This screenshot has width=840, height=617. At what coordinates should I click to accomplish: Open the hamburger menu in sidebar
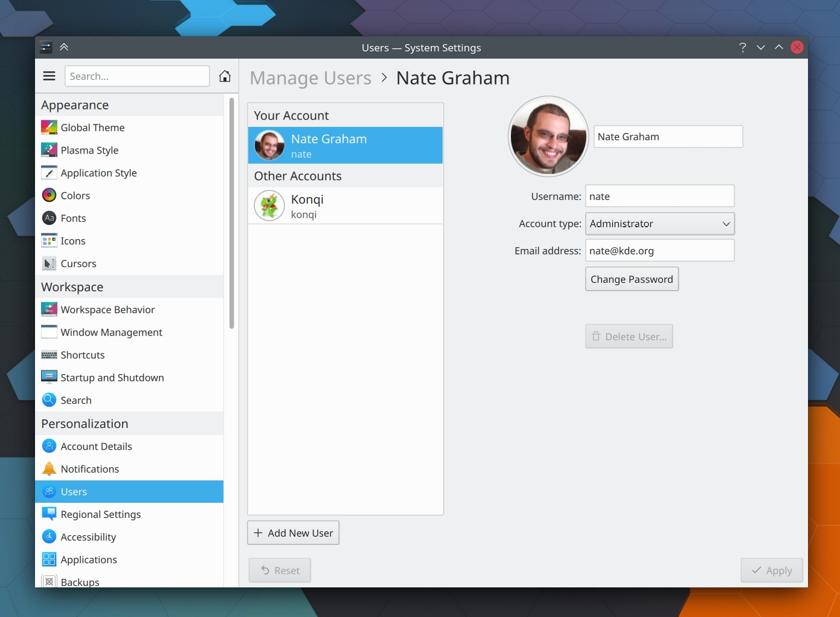point(49,76)
